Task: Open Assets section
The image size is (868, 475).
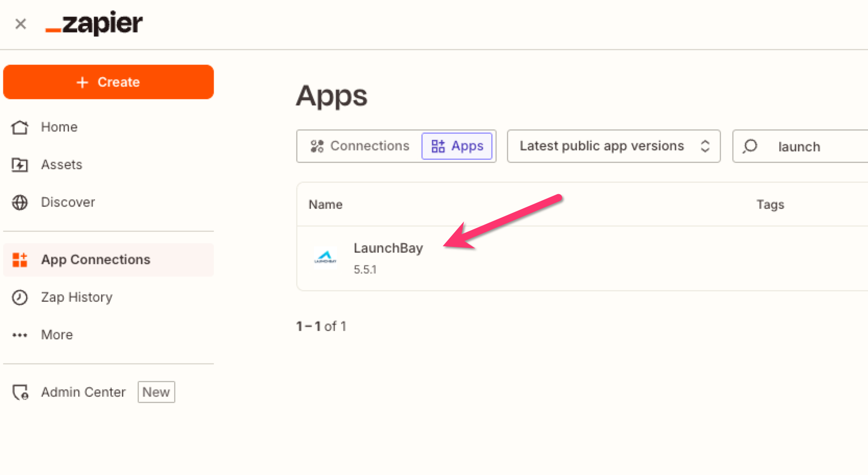Action: tap(62, 164)
